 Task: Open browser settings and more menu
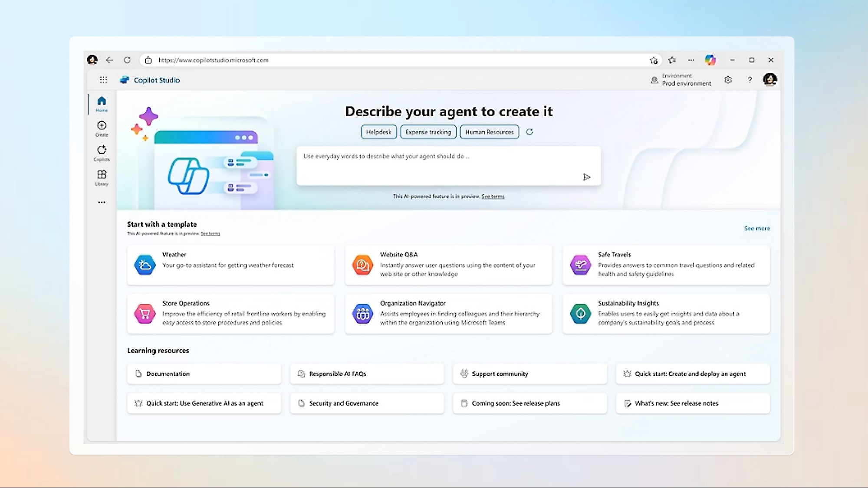pyautogui.click(x=691, y=60)
